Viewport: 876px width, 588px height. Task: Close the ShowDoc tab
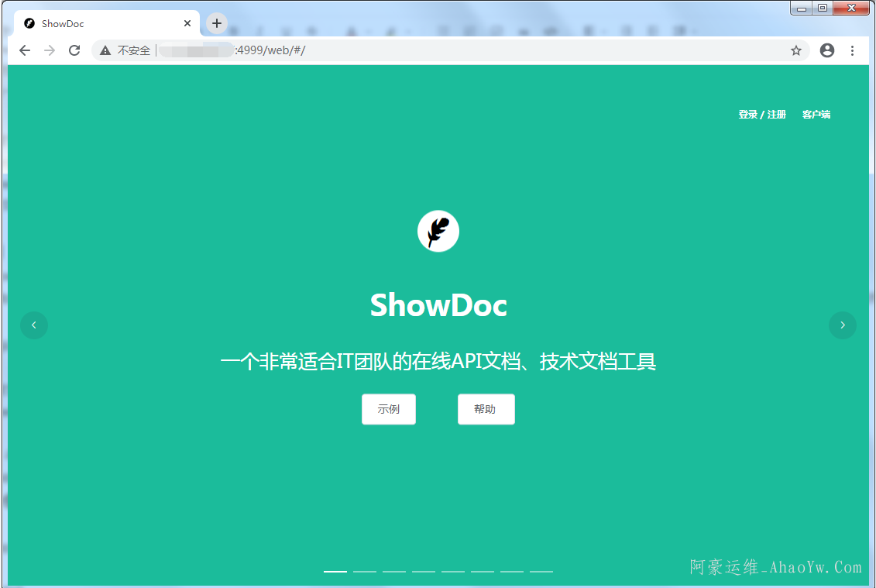(187, 23)
